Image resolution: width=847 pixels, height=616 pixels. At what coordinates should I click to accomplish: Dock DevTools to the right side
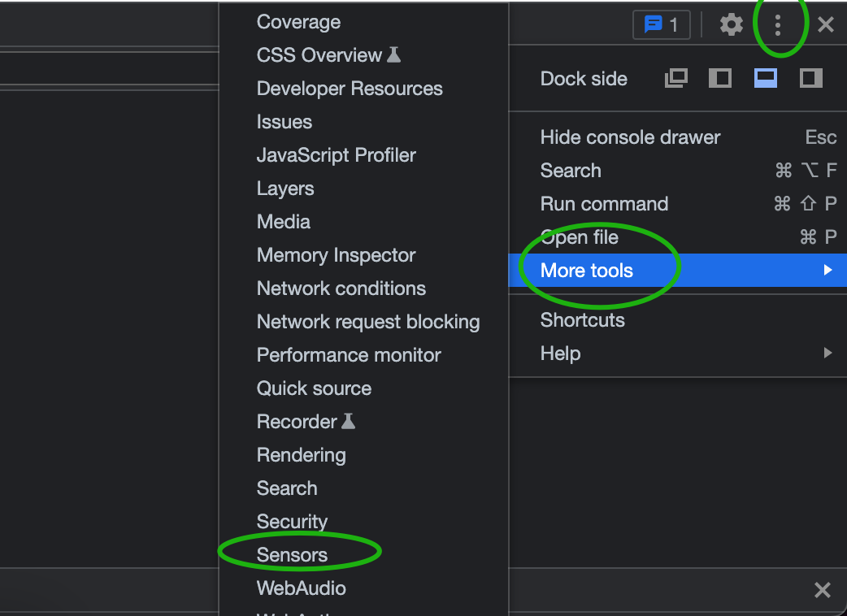811,78
